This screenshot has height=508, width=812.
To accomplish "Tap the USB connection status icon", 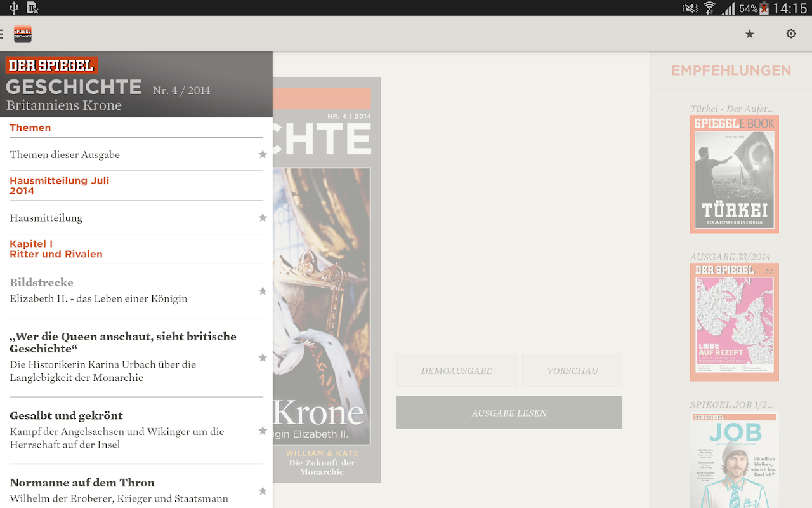I will coord(14,8).
